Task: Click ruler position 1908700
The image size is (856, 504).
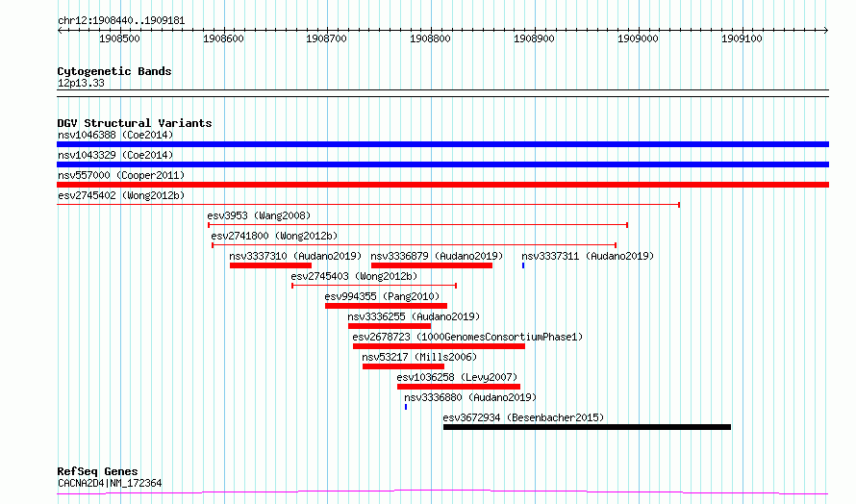Action: pos(326,38)
